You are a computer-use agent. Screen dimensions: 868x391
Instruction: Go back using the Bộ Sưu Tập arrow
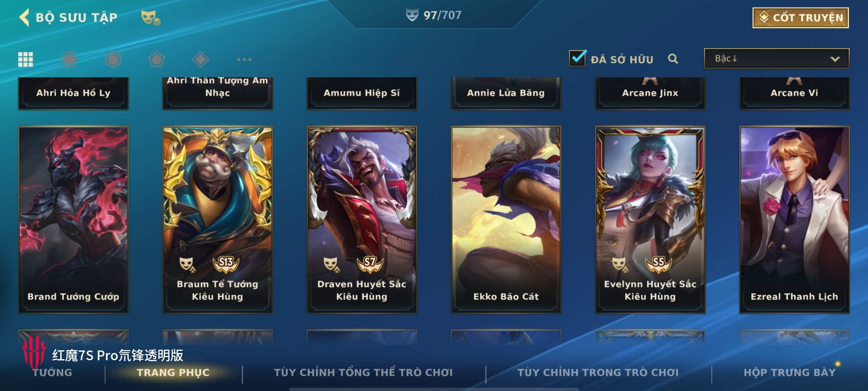(25, 17)
